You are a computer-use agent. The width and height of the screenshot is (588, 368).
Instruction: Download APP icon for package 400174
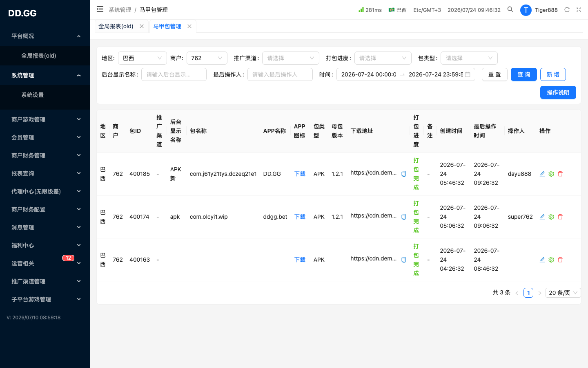300,217
